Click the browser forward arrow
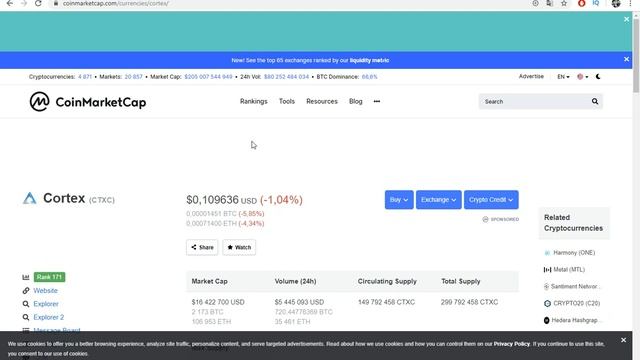The height and width of the screenshot is (360, 640). click(24, 3)
